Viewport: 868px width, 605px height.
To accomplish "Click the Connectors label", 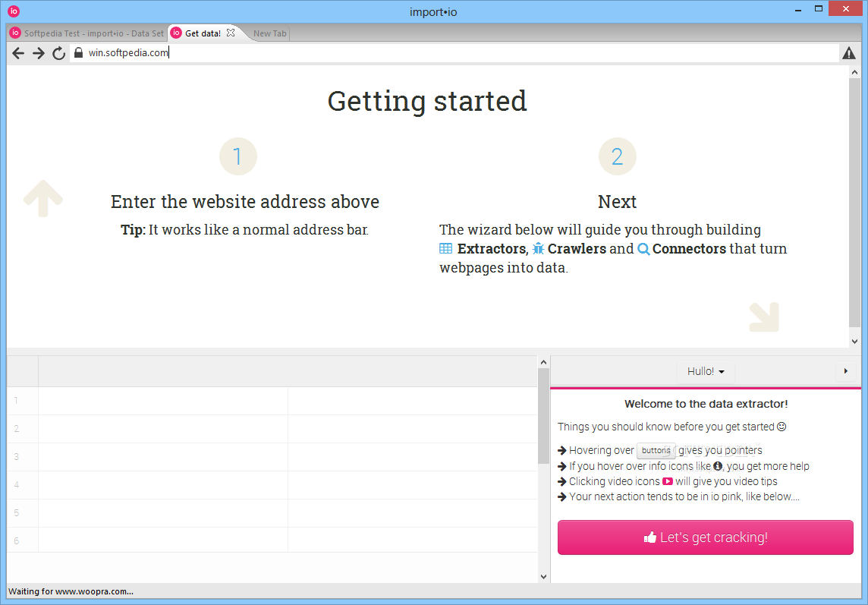I will (689, 249).
